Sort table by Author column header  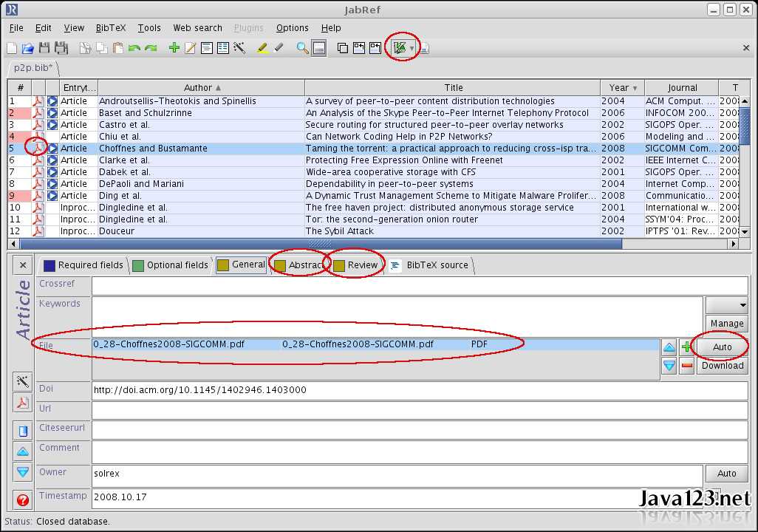click(201, 87)
